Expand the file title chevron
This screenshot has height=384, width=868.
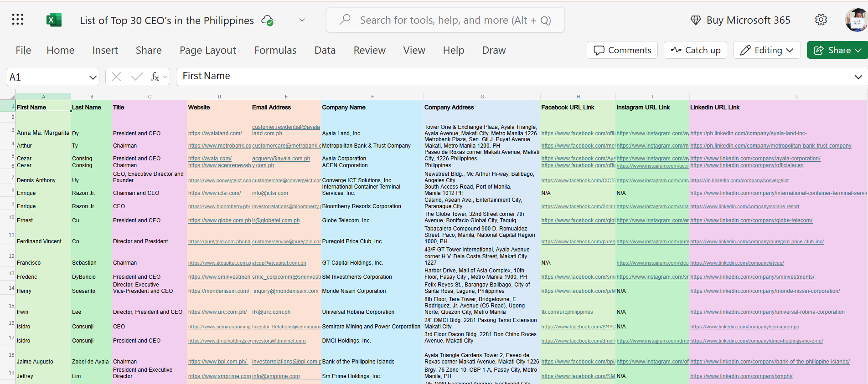pos(302,20)
